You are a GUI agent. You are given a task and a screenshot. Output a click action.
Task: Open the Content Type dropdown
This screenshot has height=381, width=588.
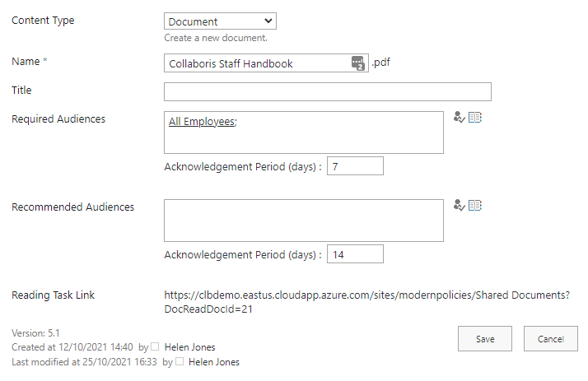pyautogui.click(x=220, y=21)
